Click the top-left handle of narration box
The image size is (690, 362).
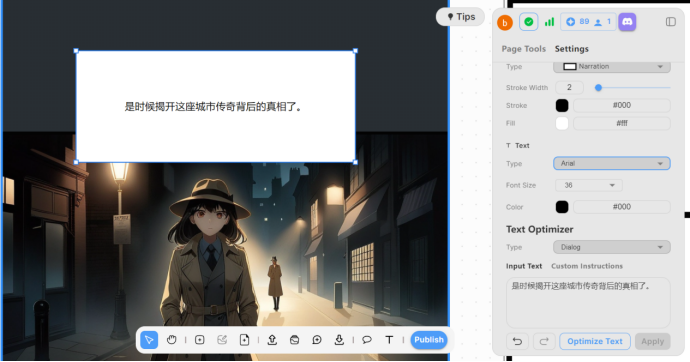[x=76, y=51]
